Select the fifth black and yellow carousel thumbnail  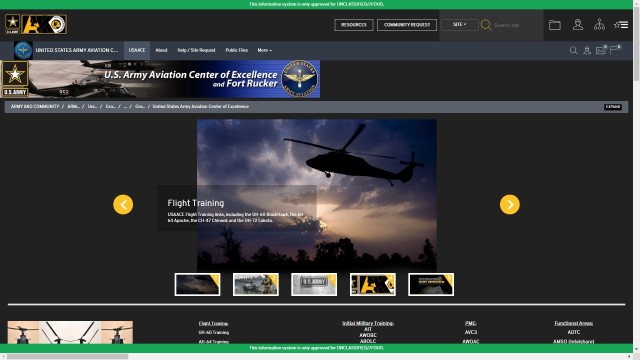431,284
